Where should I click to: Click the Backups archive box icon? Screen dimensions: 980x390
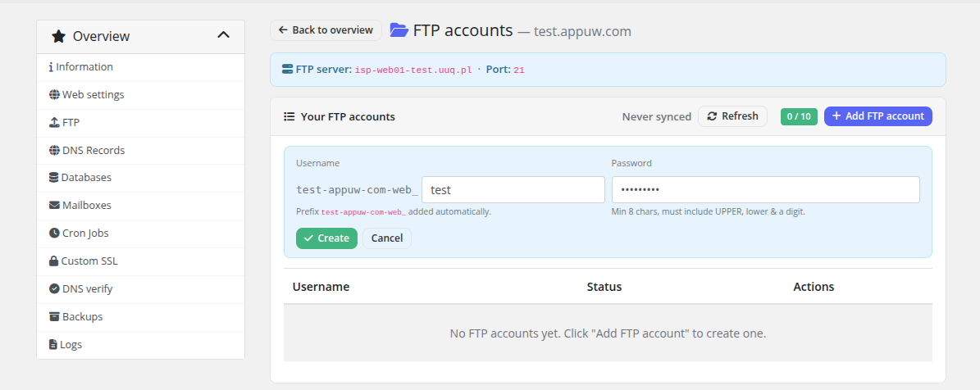point(54,317)
